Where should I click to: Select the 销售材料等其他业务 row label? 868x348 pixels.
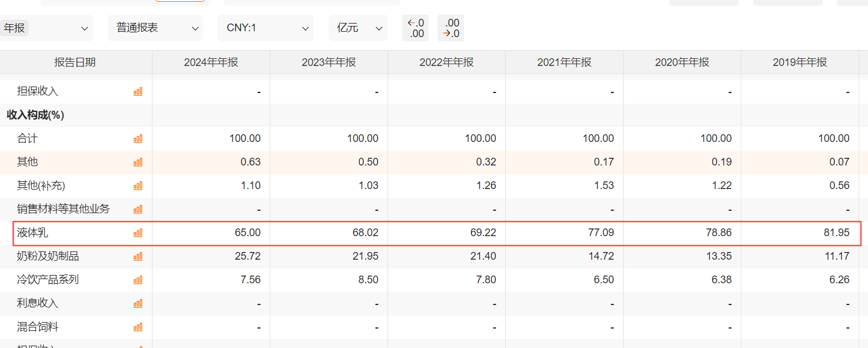click(64, 209)
